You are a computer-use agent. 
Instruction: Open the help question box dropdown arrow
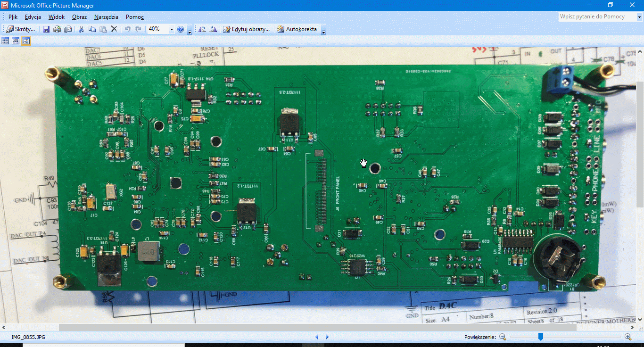pyautogui.click(x=639, y=17)
